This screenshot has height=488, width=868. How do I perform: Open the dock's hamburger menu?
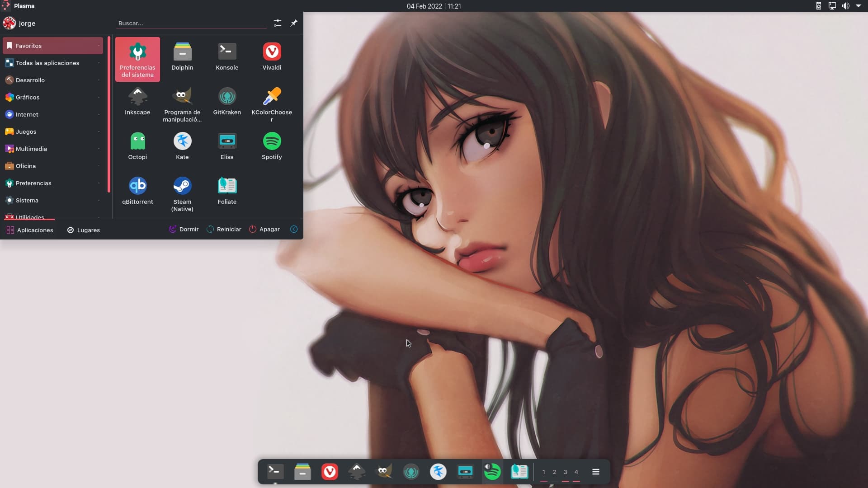click(x=596, y=472)
